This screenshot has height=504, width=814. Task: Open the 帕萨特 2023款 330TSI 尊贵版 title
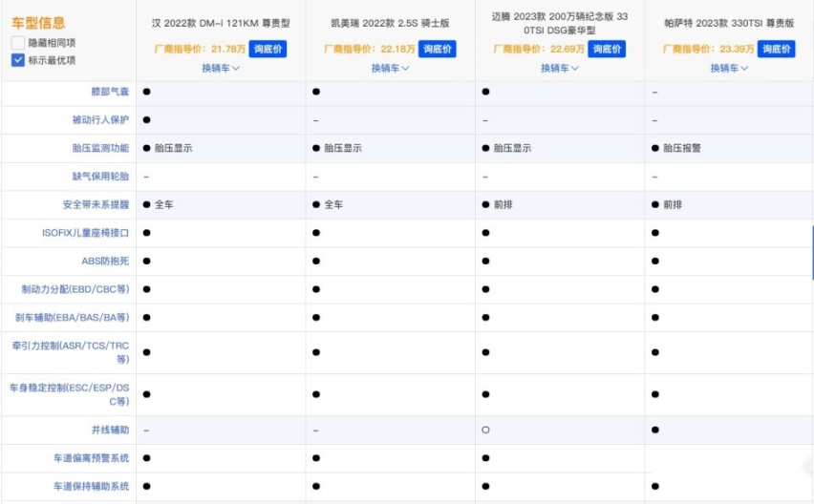[x=729, y=23]
